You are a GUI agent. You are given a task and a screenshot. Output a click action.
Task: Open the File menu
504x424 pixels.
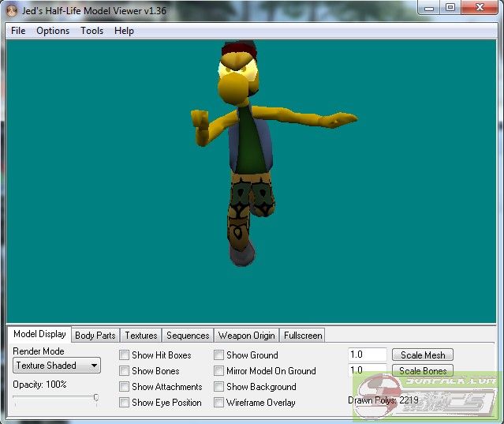[18, 31]
